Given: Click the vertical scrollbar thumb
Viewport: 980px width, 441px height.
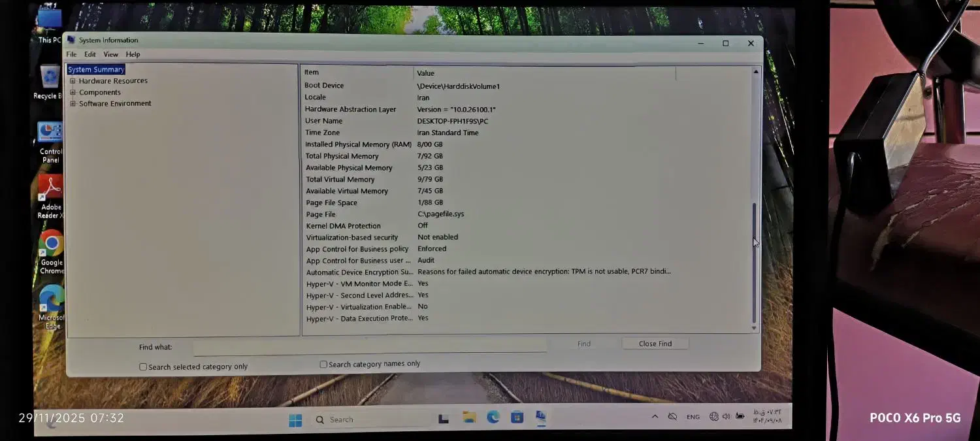Looking at the screenshot, I should 755,261.
